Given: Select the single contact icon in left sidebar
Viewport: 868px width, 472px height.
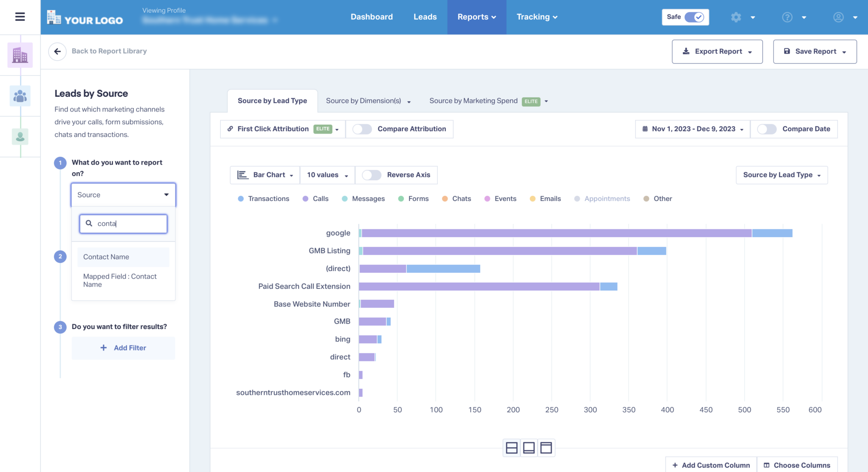Looking at the screenshot, I should (19, 137).
